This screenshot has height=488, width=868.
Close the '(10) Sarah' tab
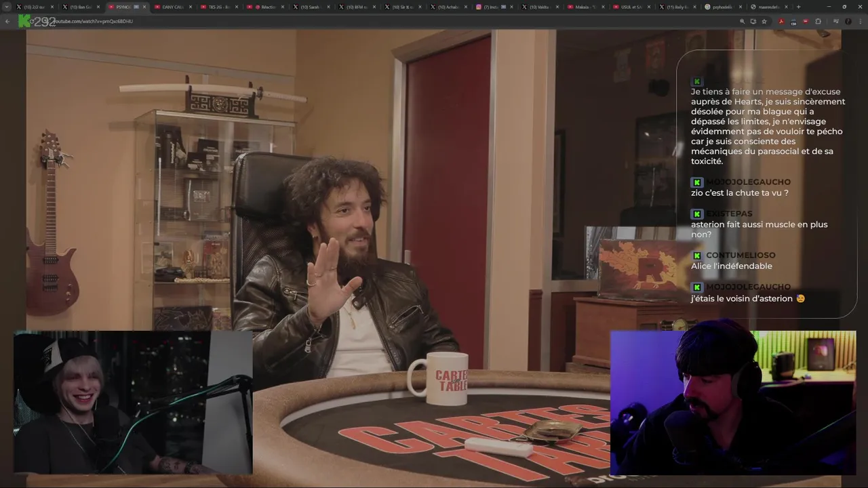(328, 7)
